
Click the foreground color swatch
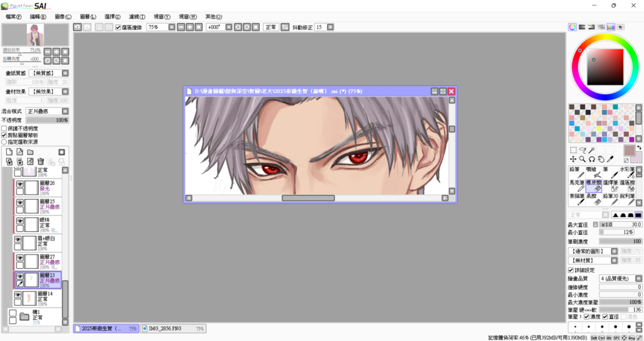[x=629, y=151]
